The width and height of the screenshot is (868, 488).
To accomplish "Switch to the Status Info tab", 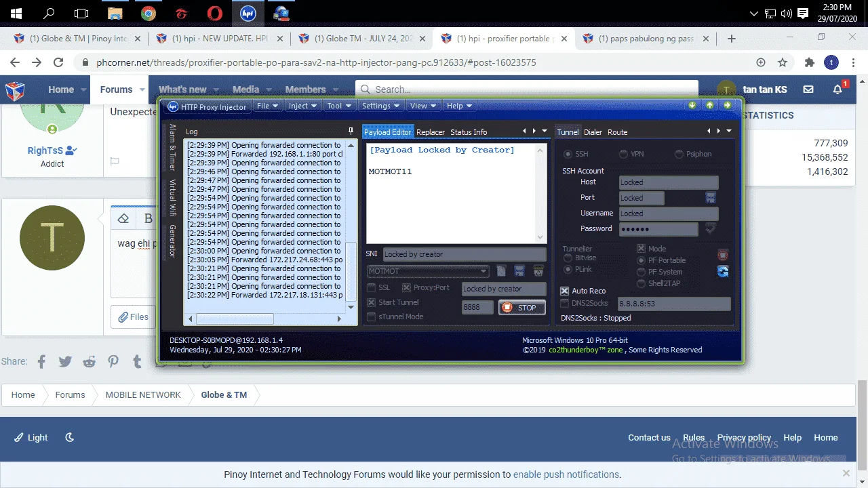I will [469, 132].
